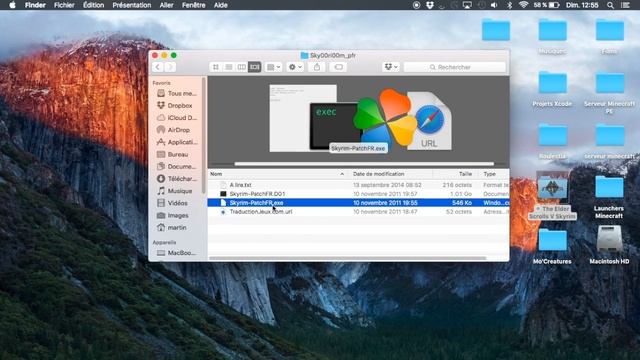Open the arrange items dropdown
Viewport: 640px width, 360px height.
tap(273, 67)
